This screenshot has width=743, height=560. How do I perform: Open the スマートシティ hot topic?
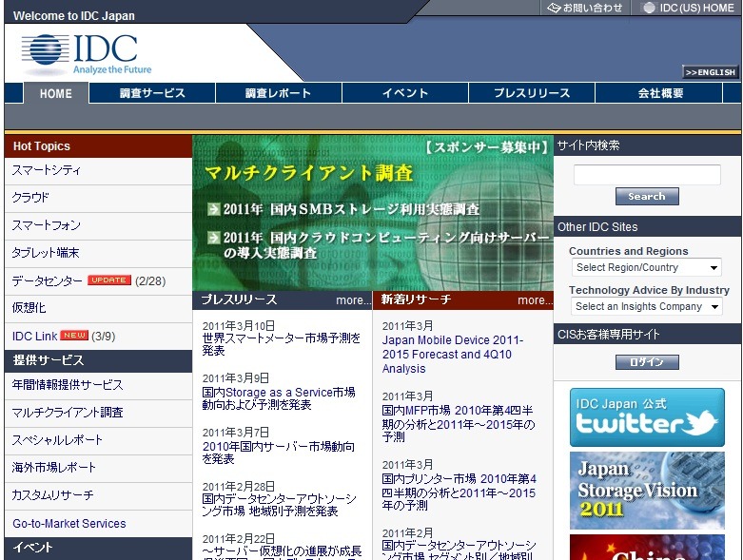(46, 170)
